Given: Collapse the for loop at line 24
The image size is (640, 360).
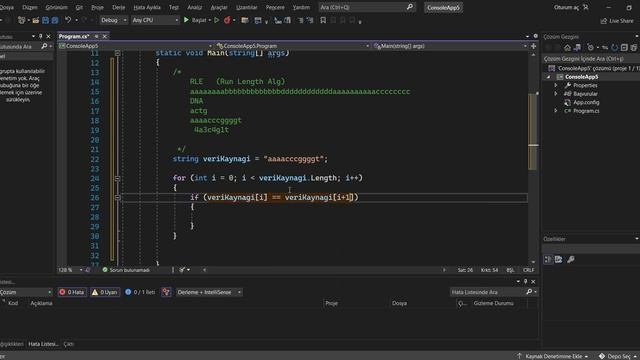Looking at the screenshot, I should point(118,178).
